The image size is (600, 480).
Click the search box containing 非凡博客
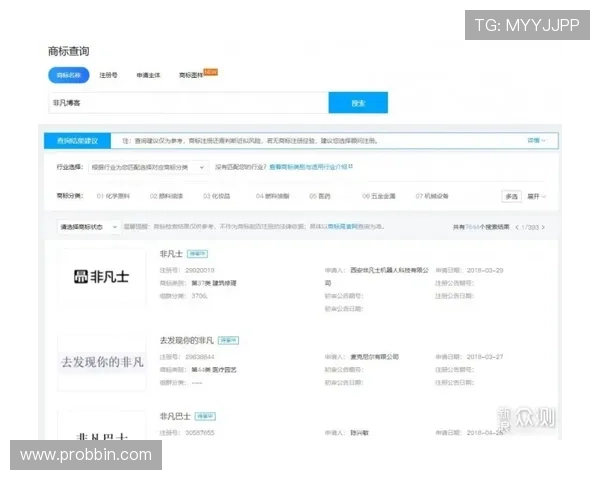(x=188, y=103)
